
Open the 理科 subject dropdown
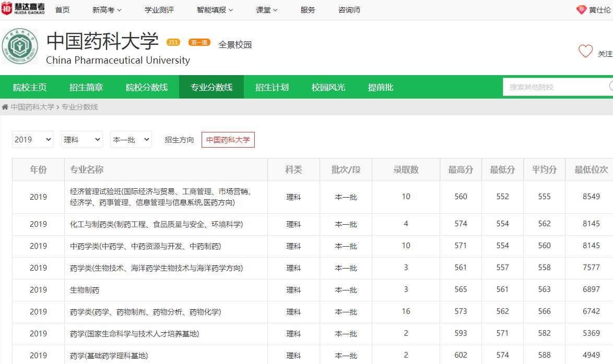[x=81, y=139]
